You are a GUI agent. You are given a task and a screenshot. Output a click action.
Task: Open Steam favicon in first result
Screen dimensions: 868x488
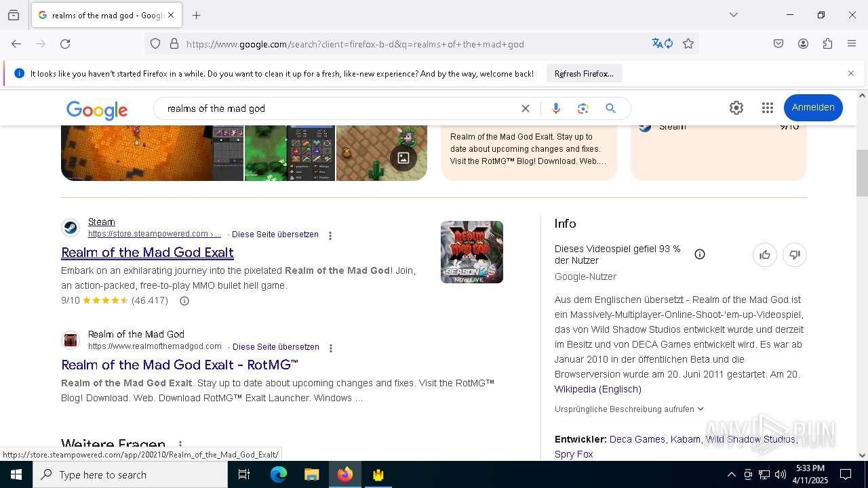click(x=71, y=228)
